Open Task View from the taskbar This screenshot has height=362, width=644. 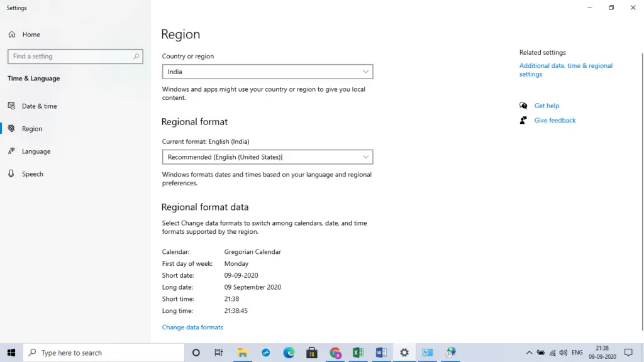pyautogui.click(x=218, y=353)
